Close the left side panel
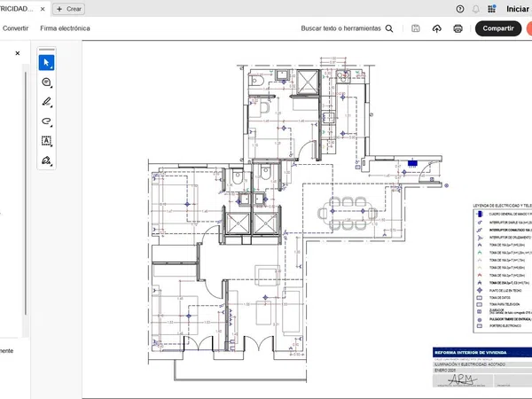This screenshot has width=532, height=399. click(17, 53)
